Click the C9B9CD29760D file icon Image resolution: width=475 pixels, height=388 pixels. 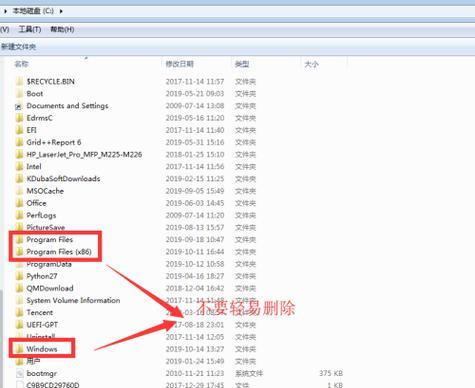pyautogui.click(x=20, y=385)
